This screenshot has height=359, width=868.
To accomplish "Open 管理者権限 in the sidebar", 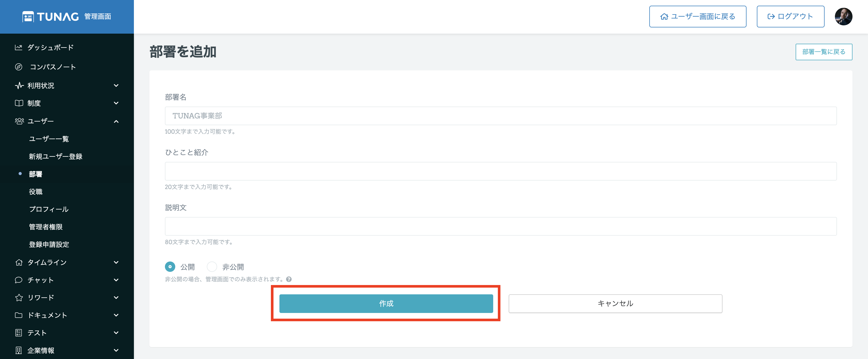I will 46,227.
